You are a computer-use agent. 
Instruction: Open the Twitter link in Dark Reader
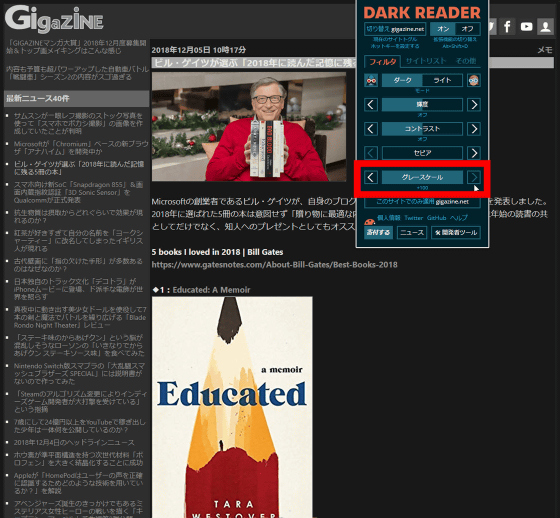click(x=414, y=218)
